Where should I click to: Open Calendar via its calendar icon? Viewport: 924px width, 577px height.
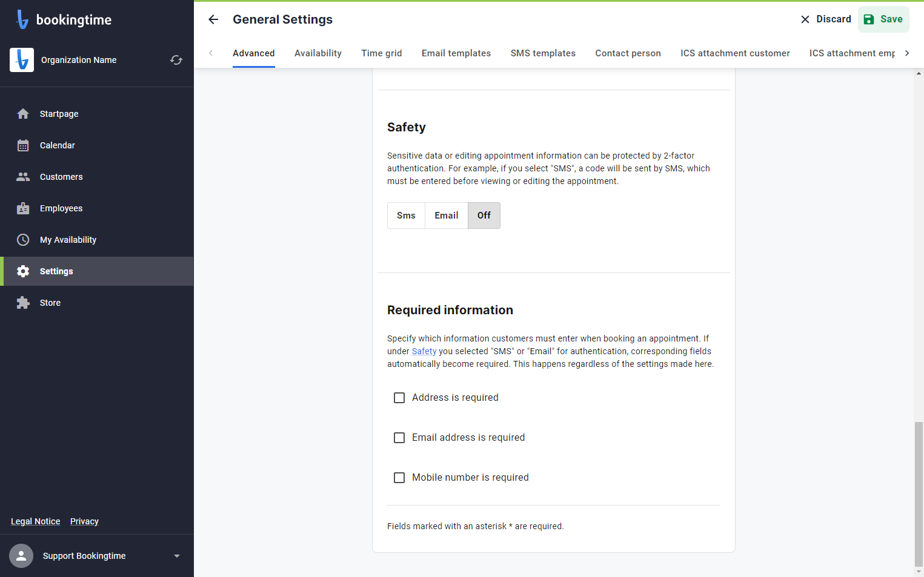[x=23, y=145]
